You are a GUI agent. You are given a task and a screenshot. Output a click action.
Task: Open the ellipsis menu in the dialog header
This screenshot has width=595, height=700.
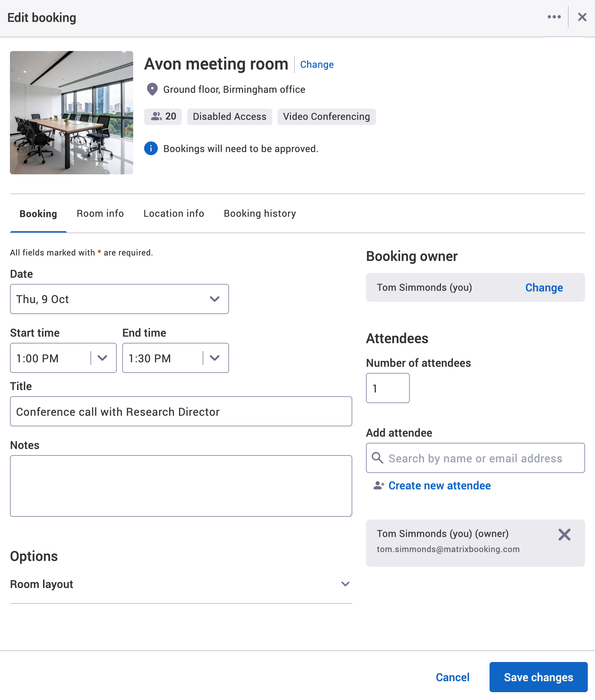click(555, 17)
